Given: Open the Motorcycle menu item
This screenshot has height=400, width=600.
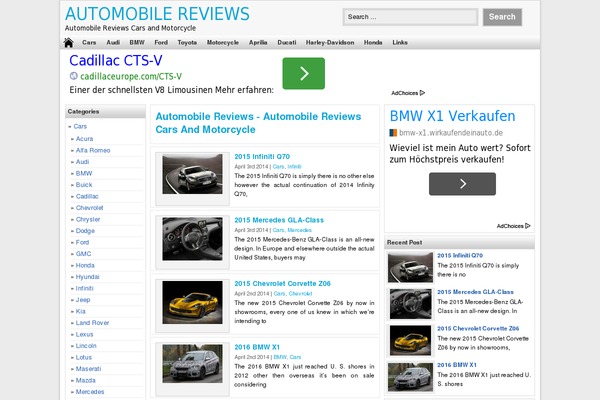Looking at the screenshot, I should [223, 42].
